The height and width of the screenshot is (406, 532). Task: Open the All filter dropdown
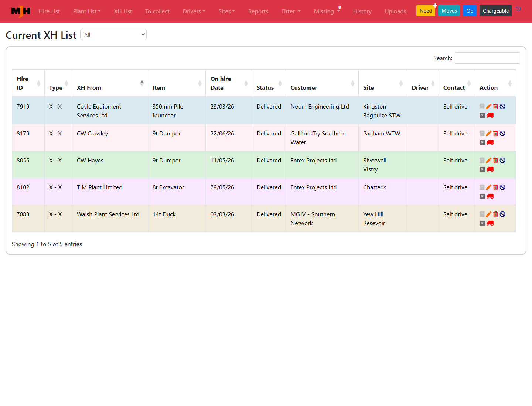point(113,35)
